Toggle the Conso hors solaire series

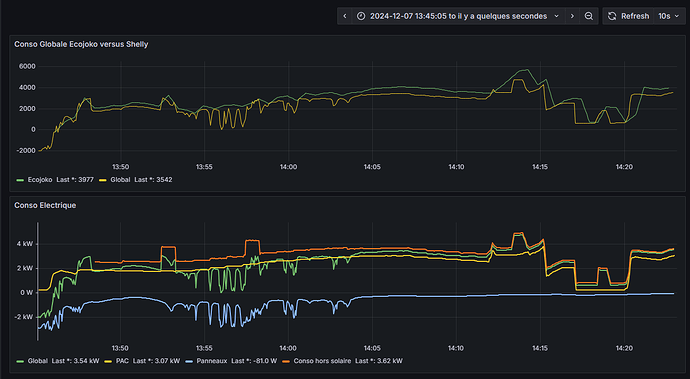pyautogui.click(x=322, y=361)
